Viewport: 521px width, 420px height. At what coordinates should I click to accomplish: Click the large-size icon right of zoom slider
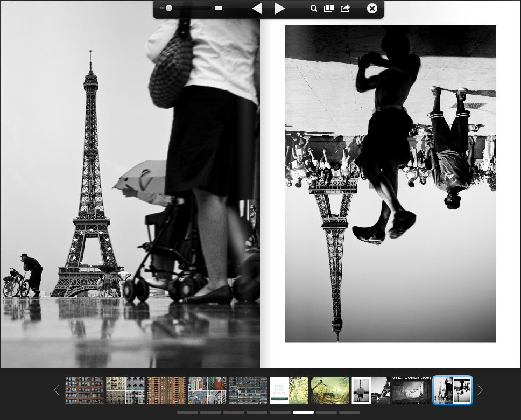coord(219,9)
